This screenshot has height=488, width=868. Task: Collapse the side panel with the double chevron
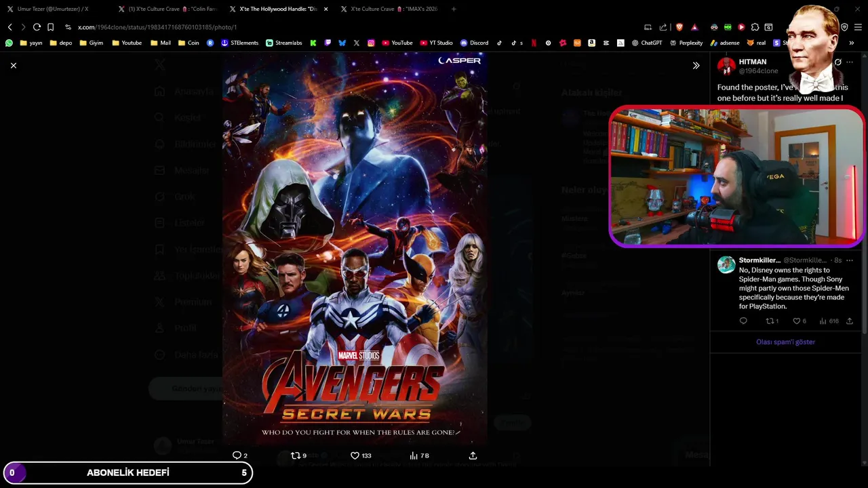point(696,66)
